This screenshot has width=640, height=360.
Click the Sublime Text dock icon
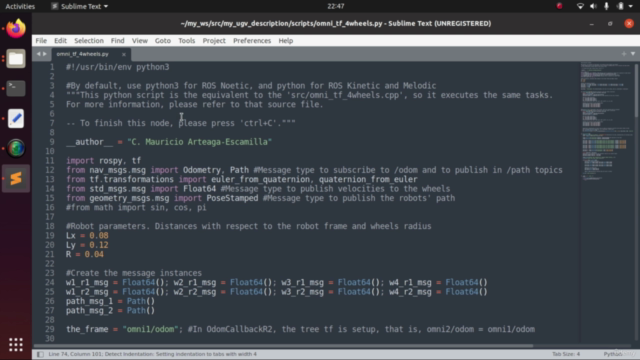click(16, 178)
